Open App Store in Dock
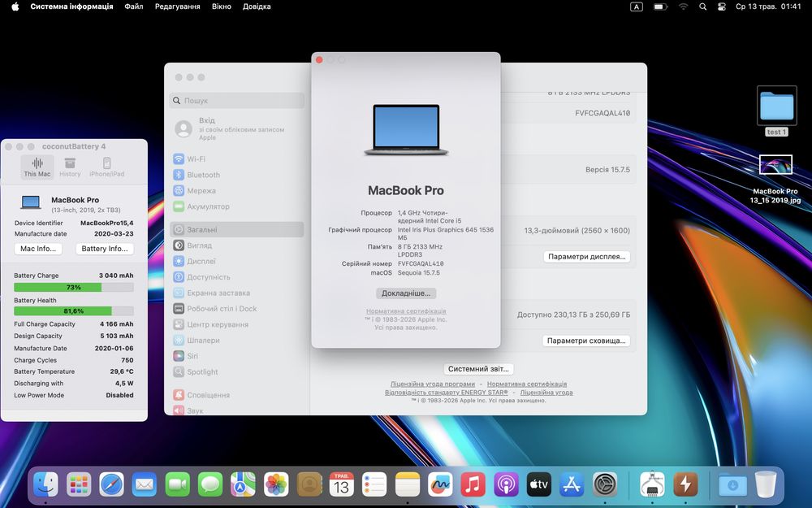This screenshot has height=508, width=812. (x=572, y=484)
